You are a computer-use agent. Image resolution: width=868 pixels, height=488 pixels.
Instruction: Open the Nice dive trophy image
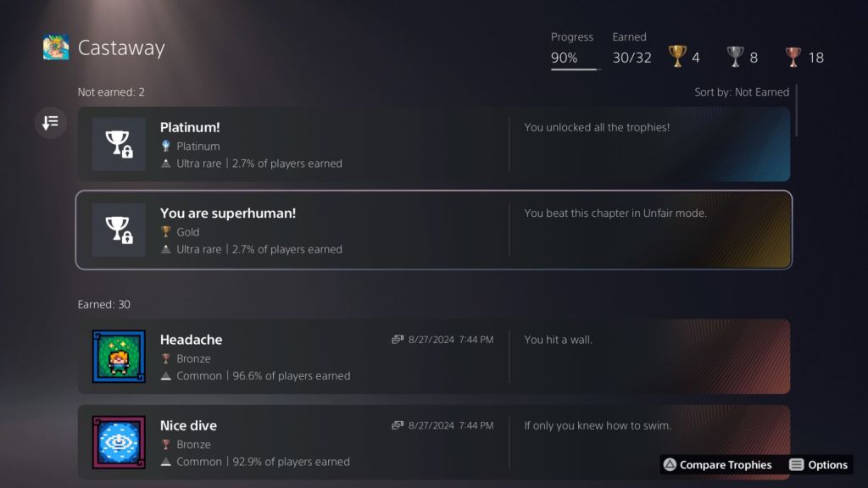click(119, 442)
